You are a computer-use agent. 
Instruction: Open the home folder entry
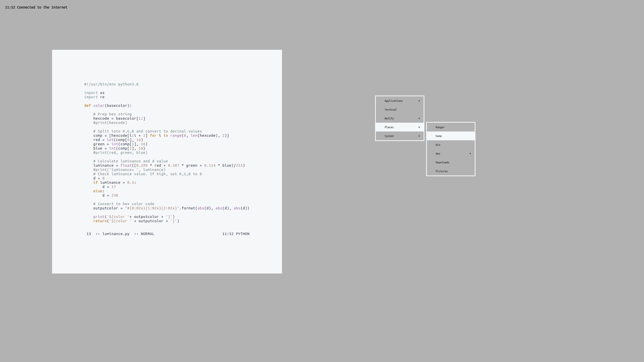click(x=438, y=136)
